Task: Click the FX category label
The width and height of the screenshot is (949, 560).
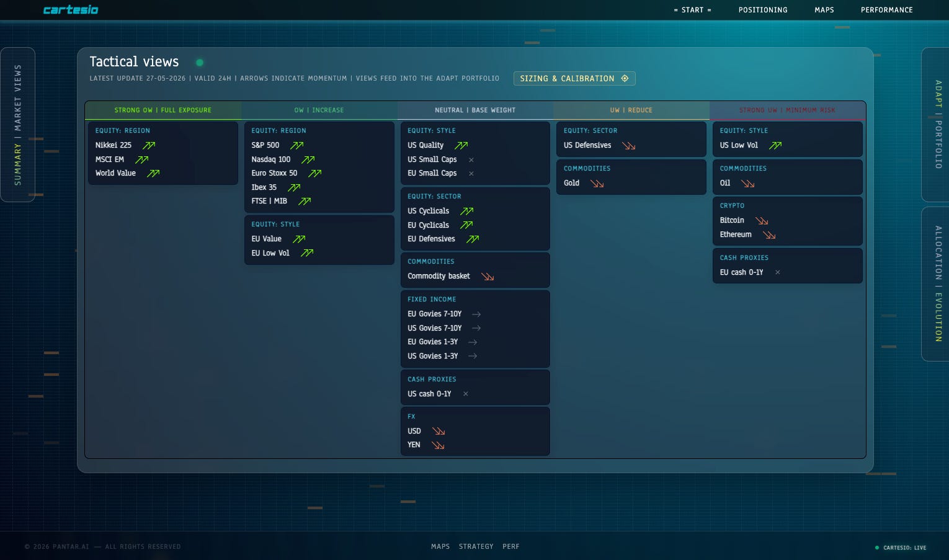Action: pyautogui.click(x=411, y=417)
